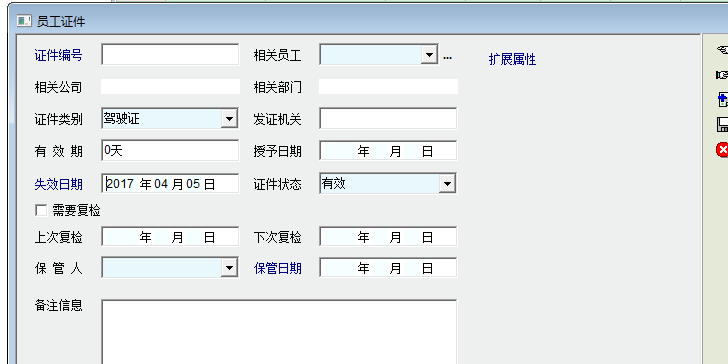The image size is (728, 364).
Task: Click into the 发证机关 input field
Action: 388,118
